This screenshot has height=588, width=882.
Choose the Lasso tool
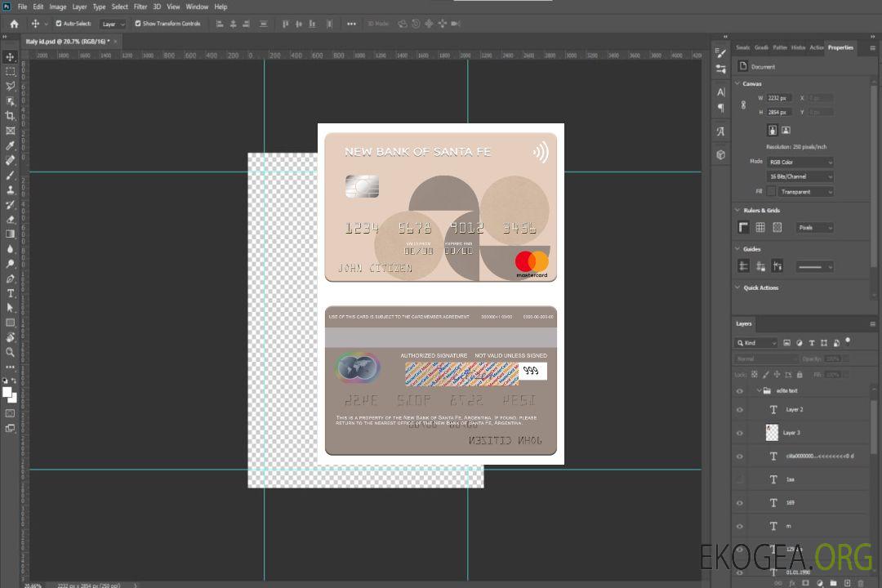click(x=10, y=86)
